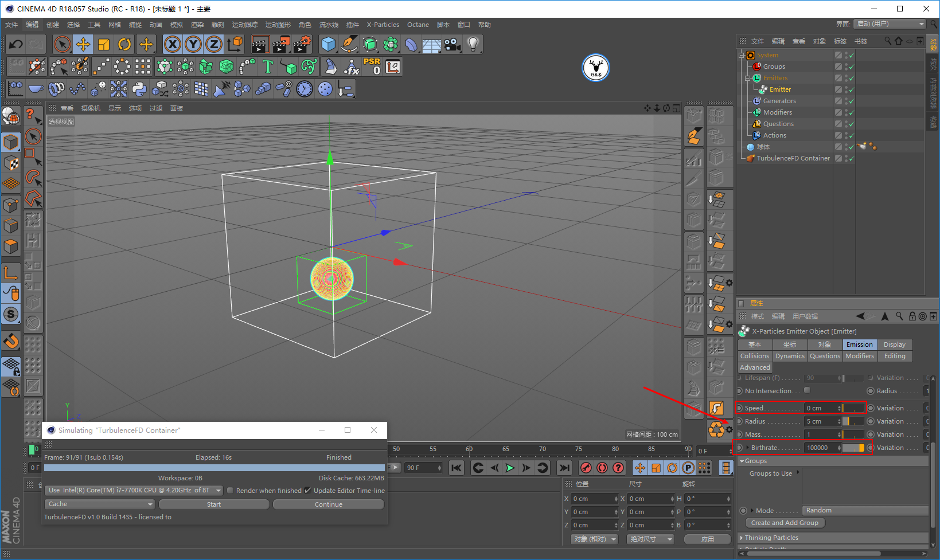Click the Speed slider
Image resolution: width=940 pixels, height=560 pixels.
(x=853, y=408)
